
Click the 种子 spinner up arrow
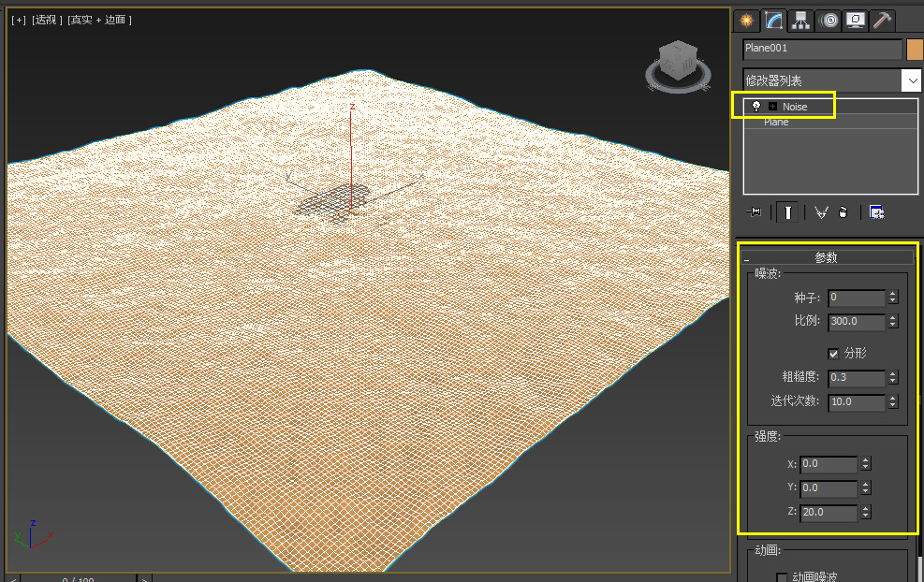[893, 294]
